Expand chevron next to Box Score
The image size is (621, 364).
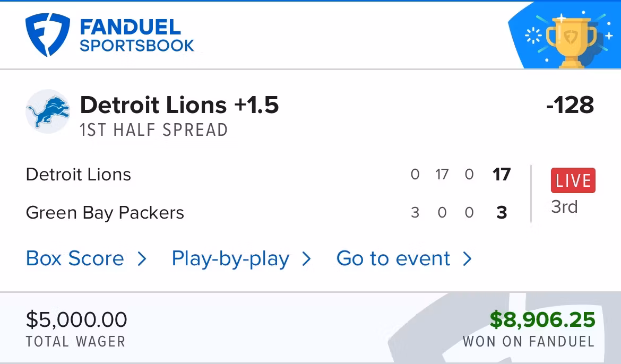pyautogui.click(x=142, y=259)
